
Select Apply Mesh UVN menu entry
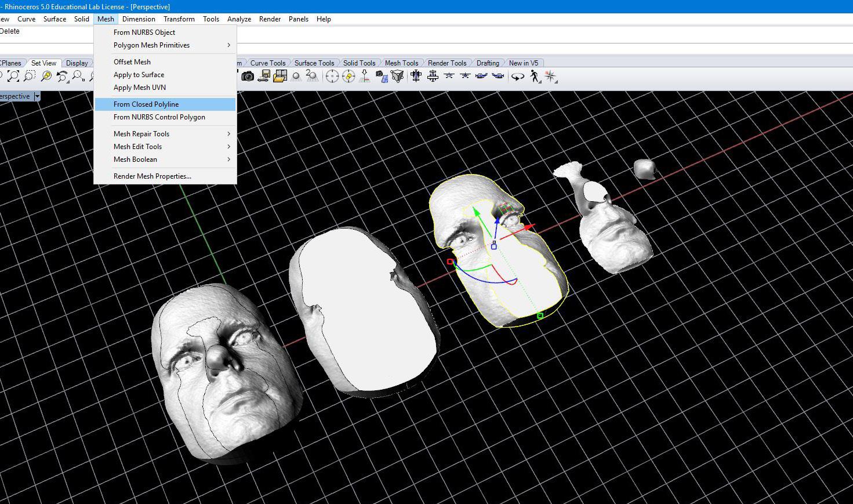(x=165, y=88)
